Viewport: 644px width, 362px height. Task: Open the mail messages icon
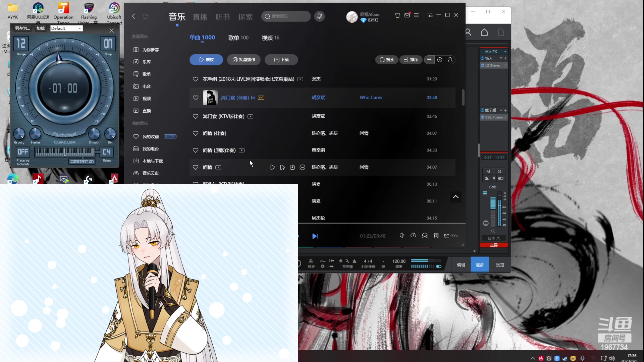click(407, 15)
